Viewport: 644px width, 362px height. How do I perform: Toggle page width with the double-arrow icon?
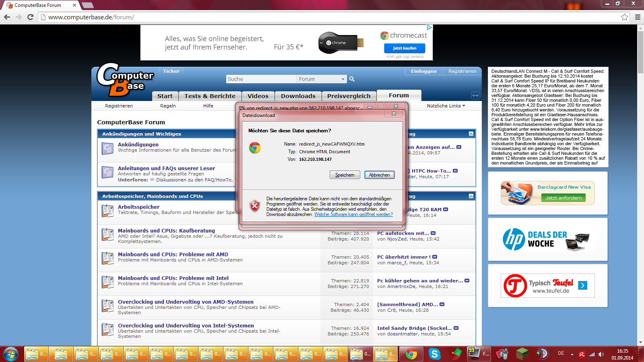(475, 95)
